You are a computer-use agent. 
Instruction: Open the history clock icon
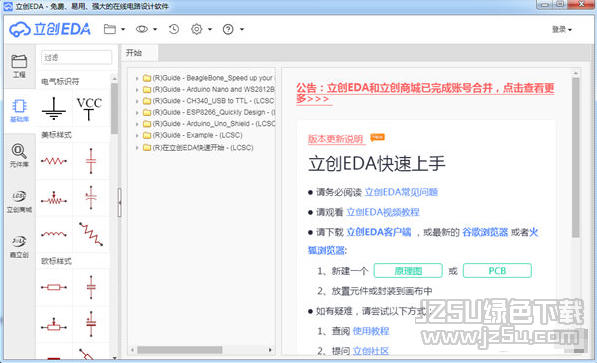point(174,29)
